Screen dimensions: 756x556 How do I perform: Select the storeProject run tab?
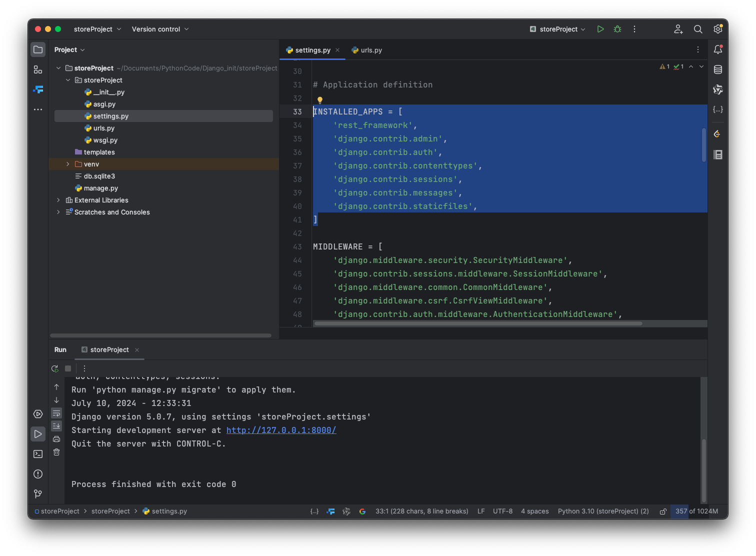click(x=109, y=349)
